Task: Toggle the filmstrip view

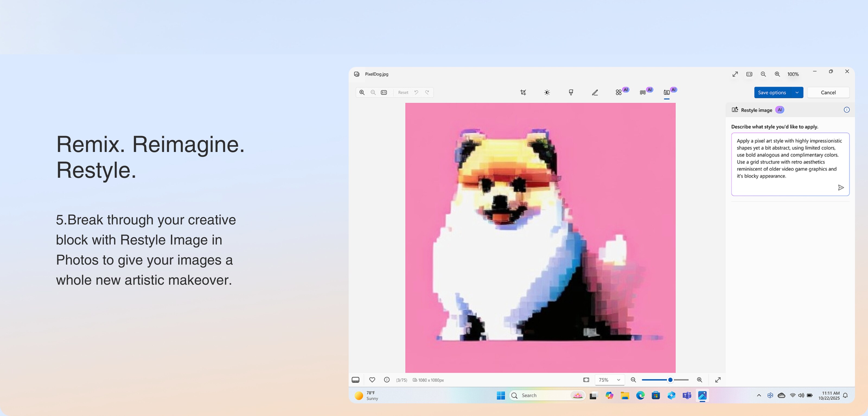Action: coord(356,380)
